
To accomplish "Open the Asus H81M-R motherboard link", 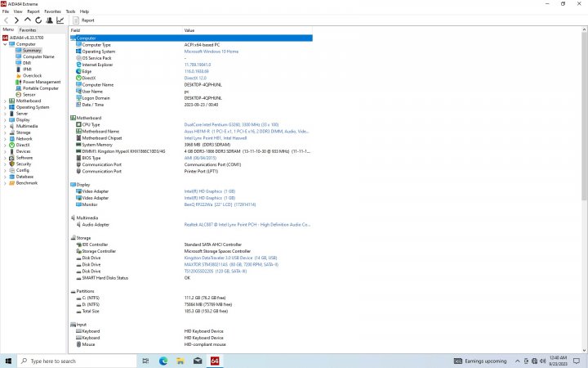I will tap(247, 132).
